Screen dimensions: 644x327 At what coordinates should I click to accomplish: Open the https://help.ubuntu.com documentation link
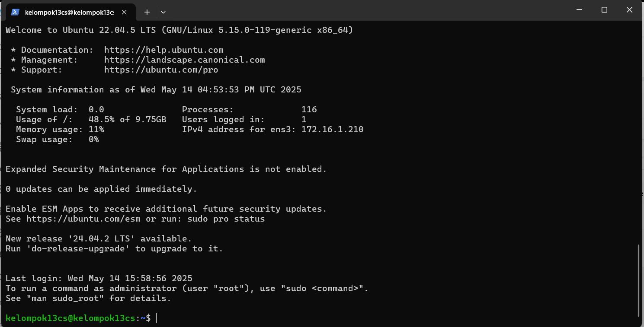coord(163,50)
